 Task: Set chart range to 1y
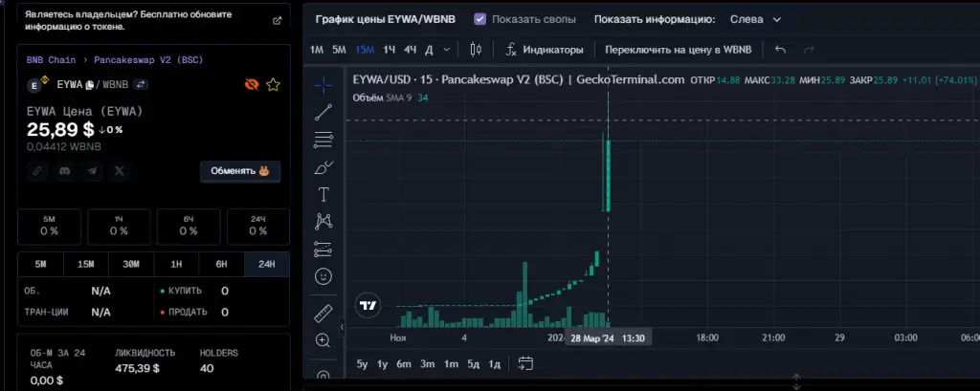[x=383, y=363]
